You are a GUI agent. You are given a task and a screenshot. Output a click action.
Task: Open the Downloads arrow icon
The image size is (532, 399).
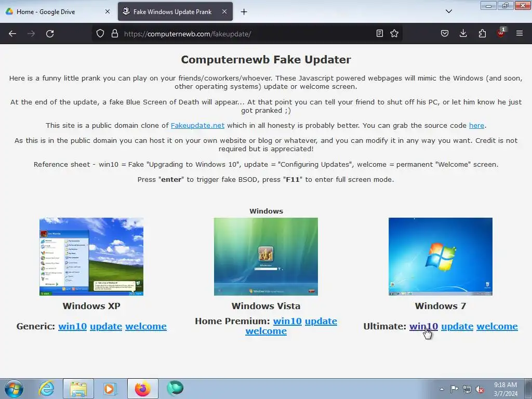pyautogui.click(x=463, y=33)
